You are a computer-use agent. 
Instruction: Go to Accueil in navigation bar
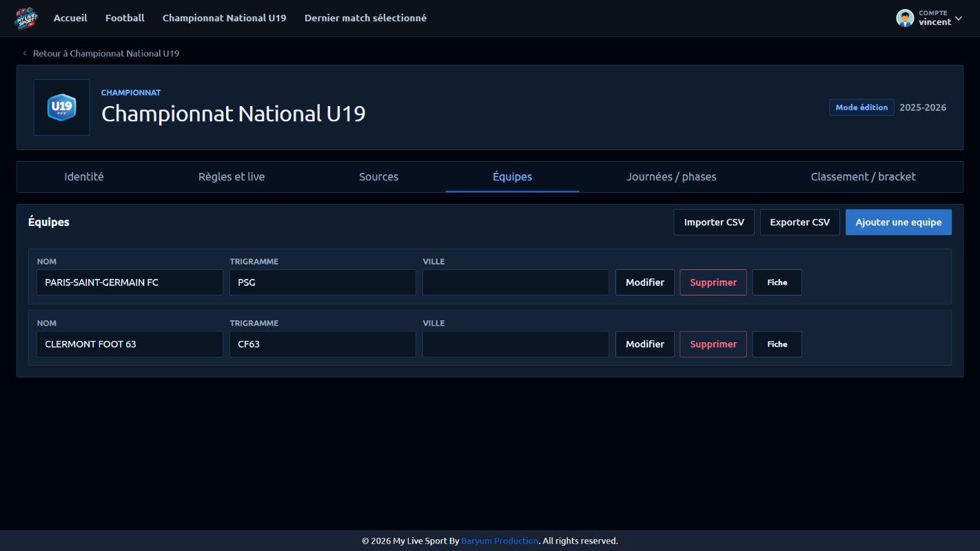tap(70, 18)
